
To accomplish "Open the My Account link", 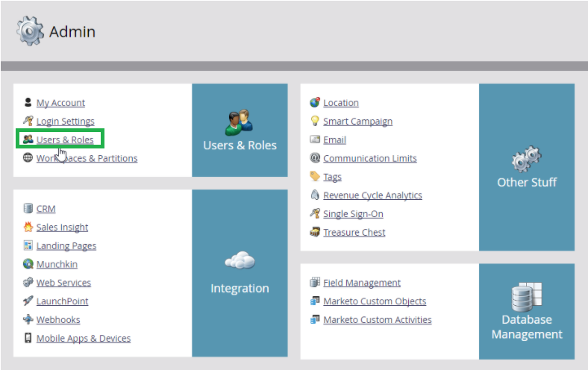I will pos(60,103).
